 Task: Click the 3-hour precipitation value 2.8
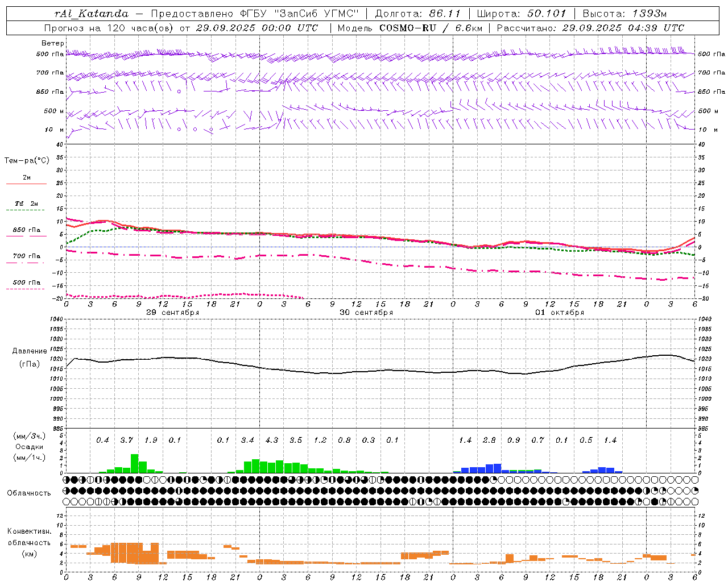click(489, 440)
